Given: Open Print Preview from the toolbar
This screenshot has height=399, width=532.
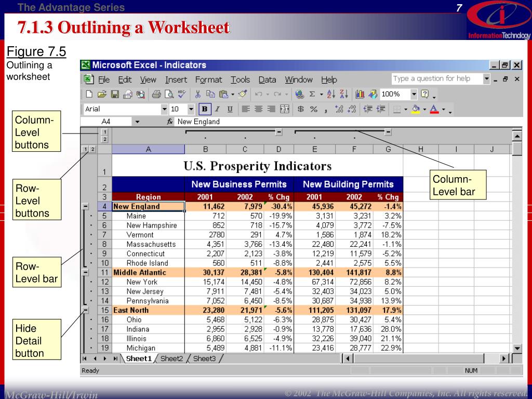Looking at the screenshot, I should click(x=169, y=95).
